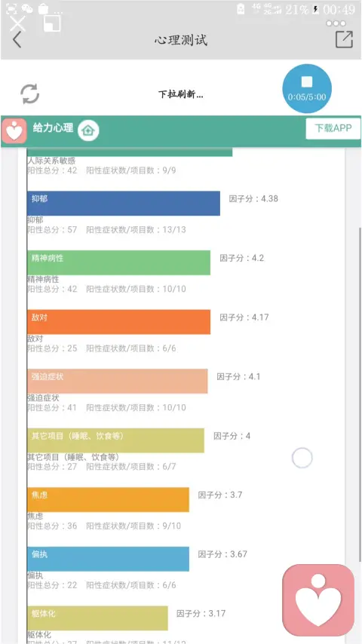Click the 给力心理 title text

point(53,127)
